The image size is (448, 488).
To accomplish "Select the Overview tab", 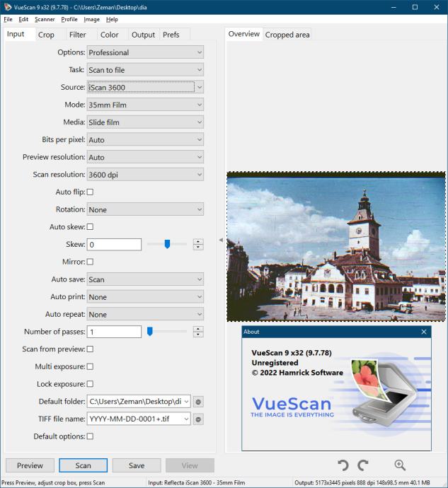I will (243, 34).
